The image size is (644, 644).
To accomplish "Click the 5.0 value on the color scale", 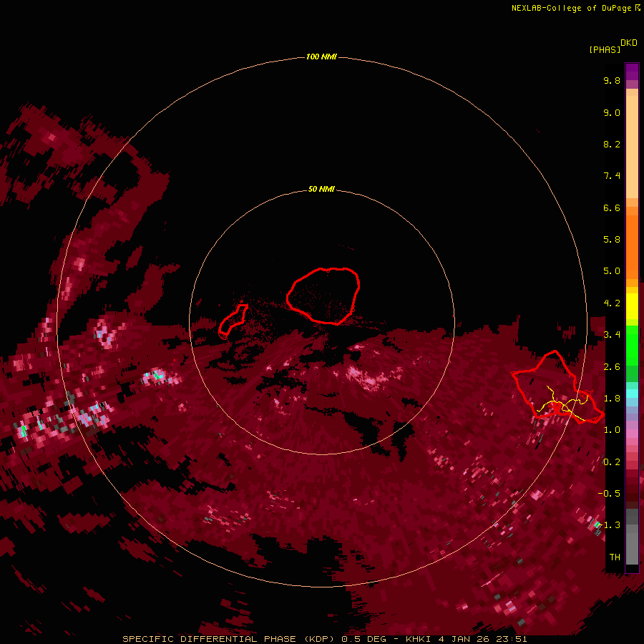I will pyautogui.click(x=612, y=271).
